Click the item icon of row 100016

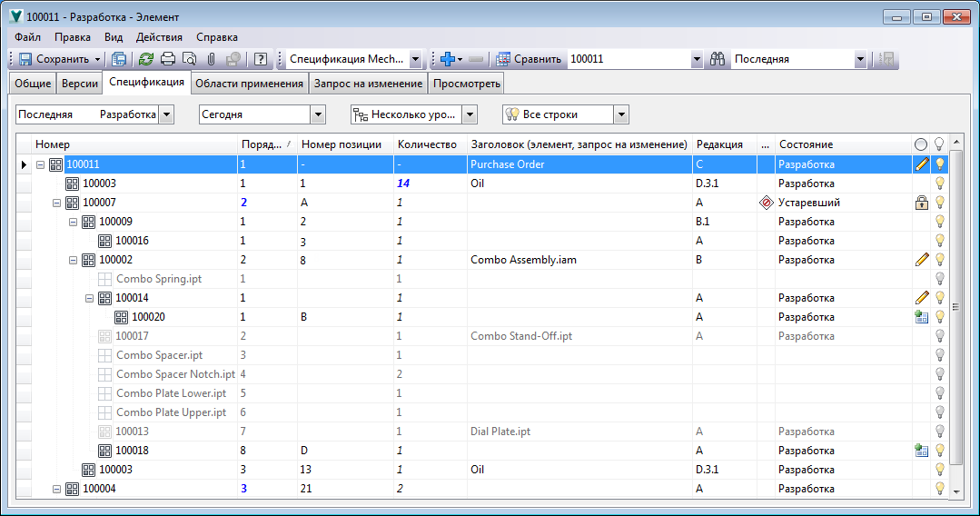coord(105,241)
